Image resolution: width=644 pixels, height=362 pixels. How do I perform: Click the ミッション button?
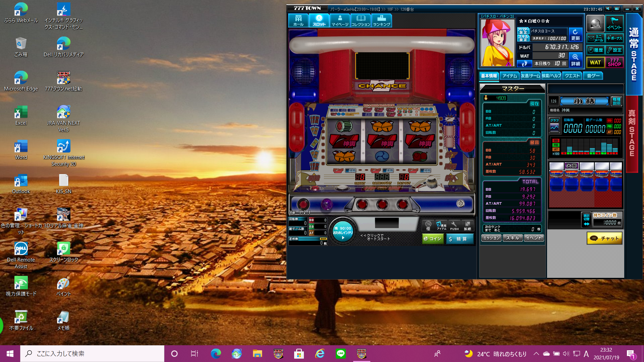point(491,238)
